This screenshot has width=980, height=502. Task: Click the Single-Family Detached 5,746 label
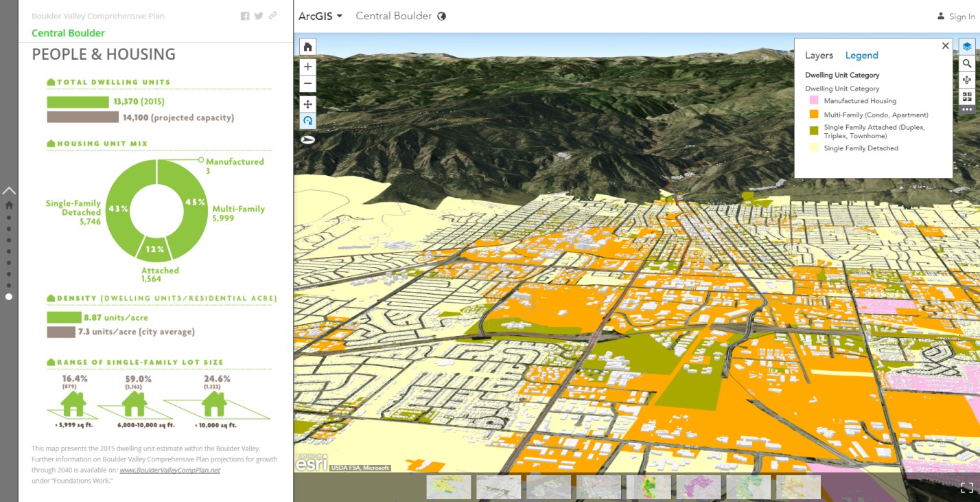73,212
